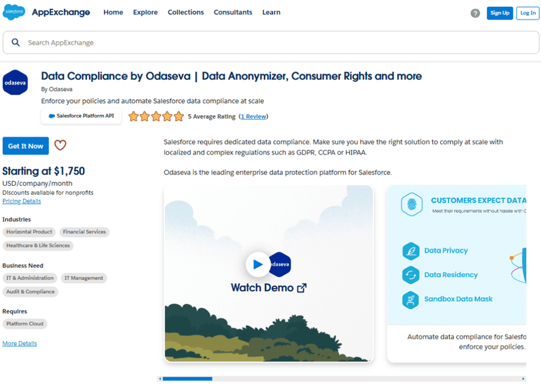Open the More Details link
Image resolution: width=541 pixels, height=392 pixels.
tap(20, 343)
